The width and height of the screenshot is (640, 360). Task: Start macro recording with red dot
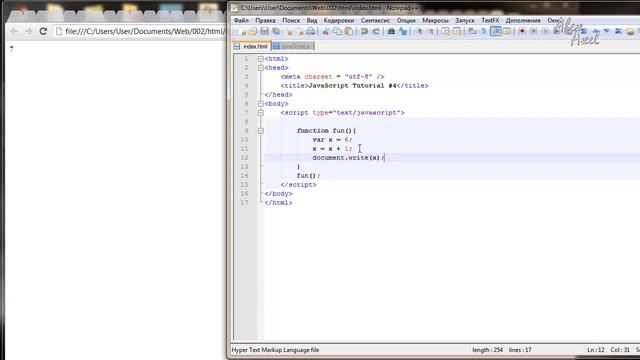click(x=522, y=31)
